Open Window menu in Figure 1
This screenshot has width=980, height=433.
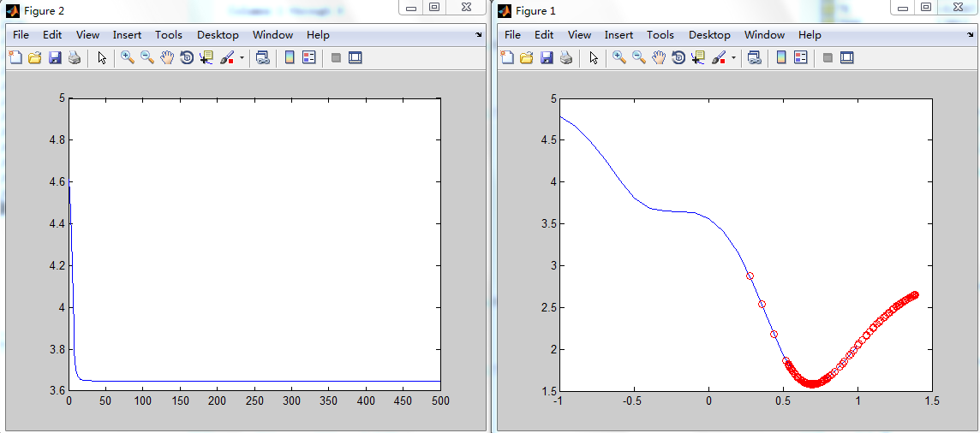[x=764, y=35]
